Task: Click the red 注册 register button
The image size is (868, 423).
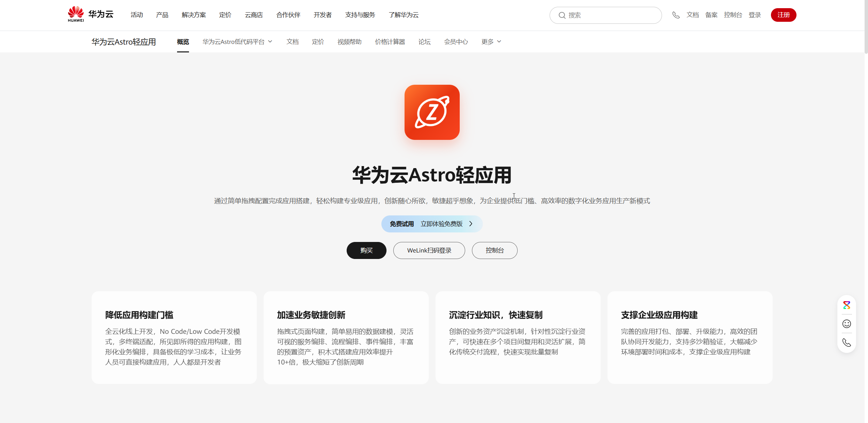Action: [x=783, y=15]
